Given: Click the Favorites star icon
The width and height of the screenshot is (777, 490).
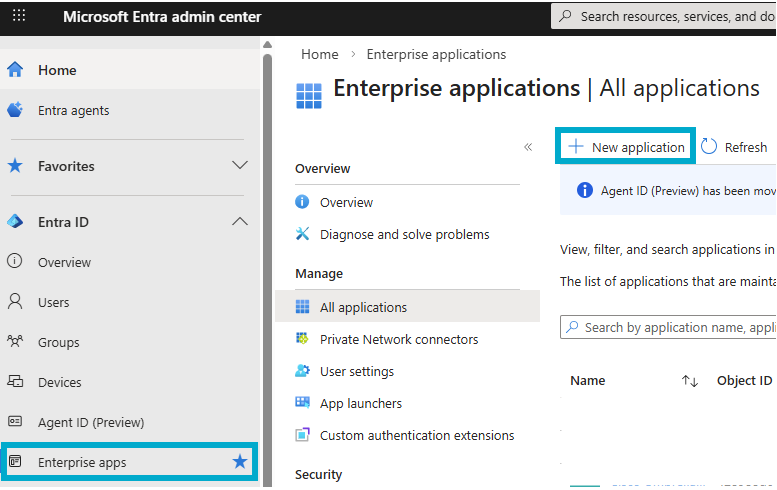Looking at the screenshot, I should tap(15, 165).
